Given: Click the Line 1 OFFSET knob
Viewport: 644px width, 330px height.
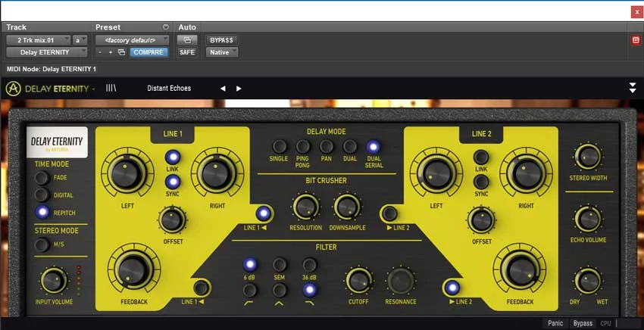Looking at the screenshot, I should pyautogui.click(x=173, y=220).
